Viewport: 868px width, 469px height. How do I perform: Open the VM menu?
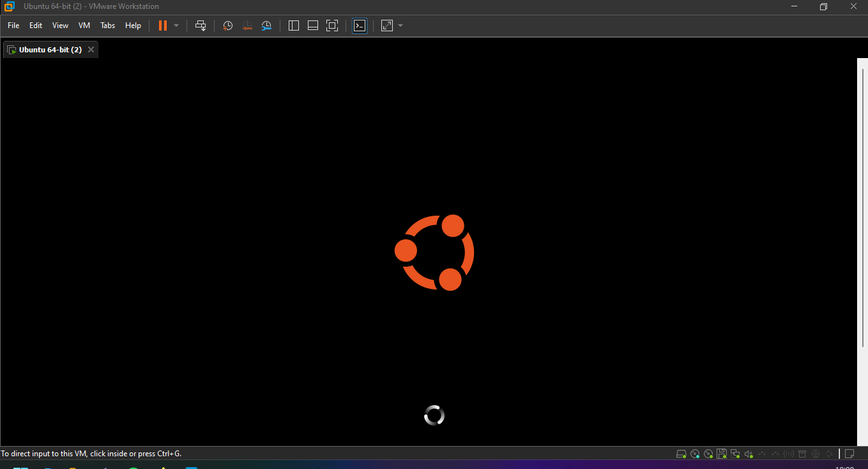click(84, 26)
